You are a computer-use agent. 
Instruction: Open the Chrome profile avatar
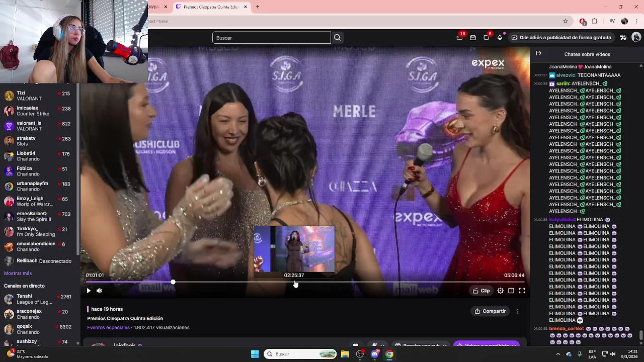pos(624,21)
